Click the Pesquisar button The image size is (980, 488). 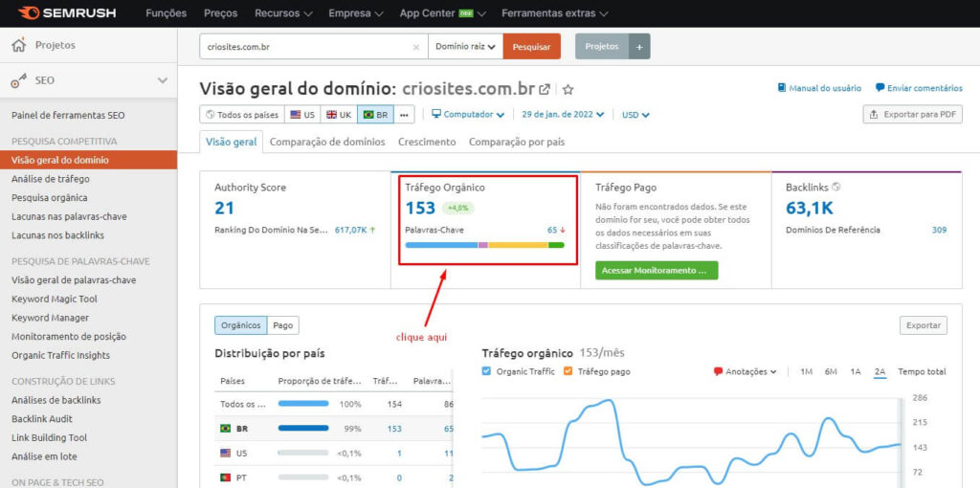[532, 47]
